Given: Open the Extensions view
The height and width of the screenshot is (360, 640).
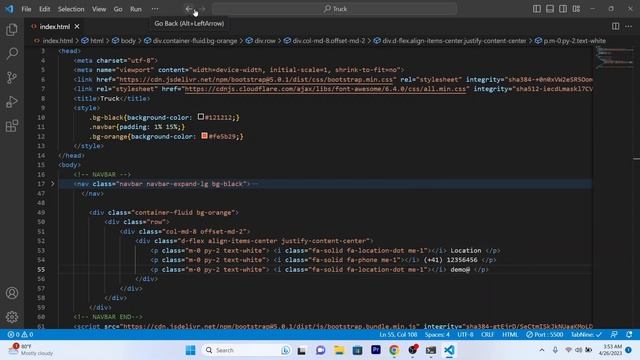Looking at the screenshot, I should point(12,126).
